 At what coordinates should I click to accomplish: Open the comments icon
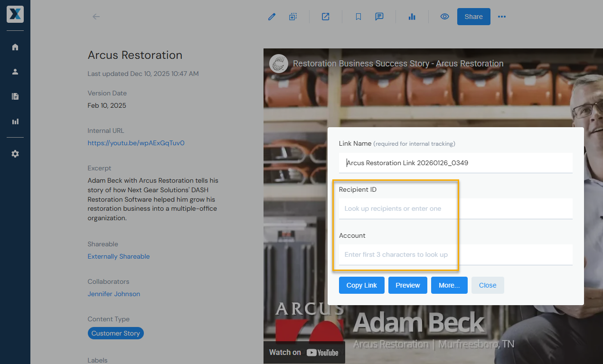379,17
